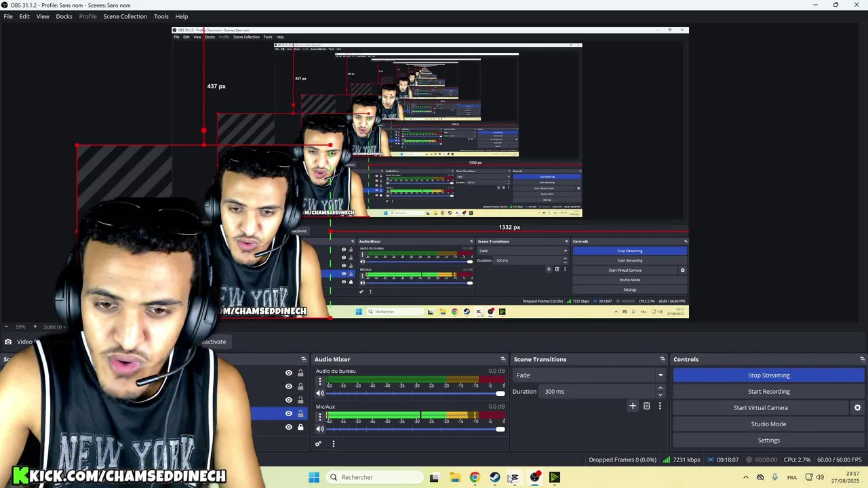Screen dimensions: 868x488
Task: Click the Dropped Frames 0 (0.0%) status
Action: [x=623, y=460]
